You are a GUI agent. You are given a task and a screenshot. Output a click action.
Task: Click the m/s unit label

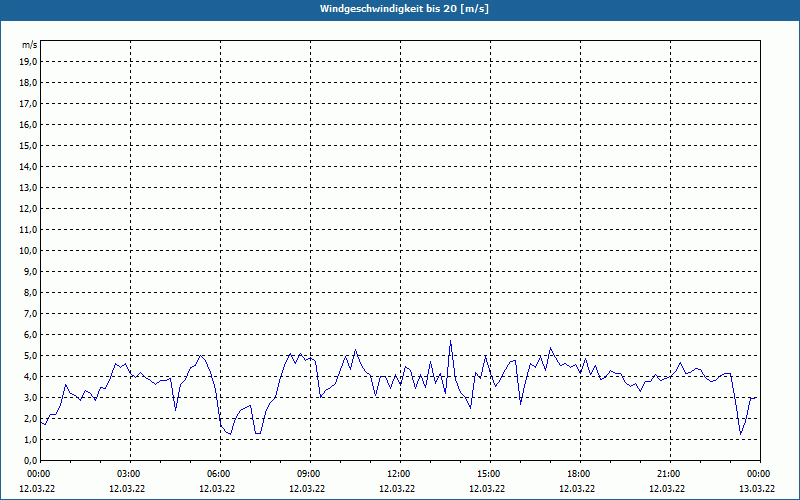[x=30, y=45]
